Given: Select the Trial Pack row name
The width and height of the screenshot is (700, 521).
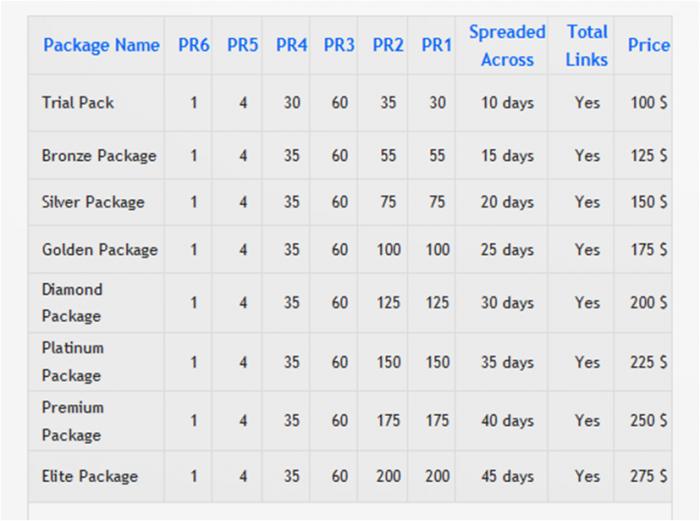Looking at the screenshot, I should [x=78, y=102].
